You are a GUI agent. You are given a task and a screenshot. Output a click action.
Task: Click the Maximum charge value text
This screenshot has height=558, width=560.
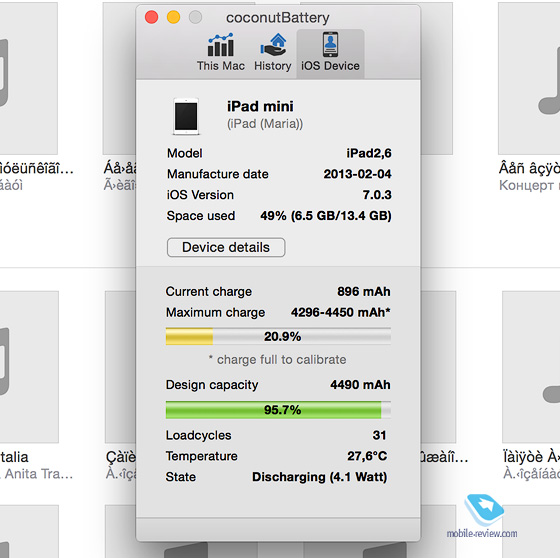[340, 312]
